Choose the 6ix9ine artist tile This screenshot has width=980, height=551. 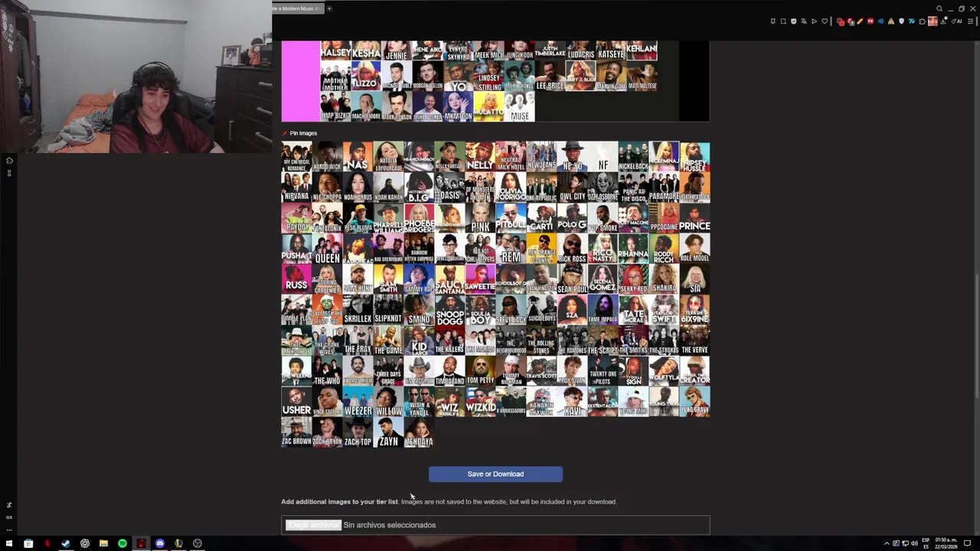(x=695, y=310)
